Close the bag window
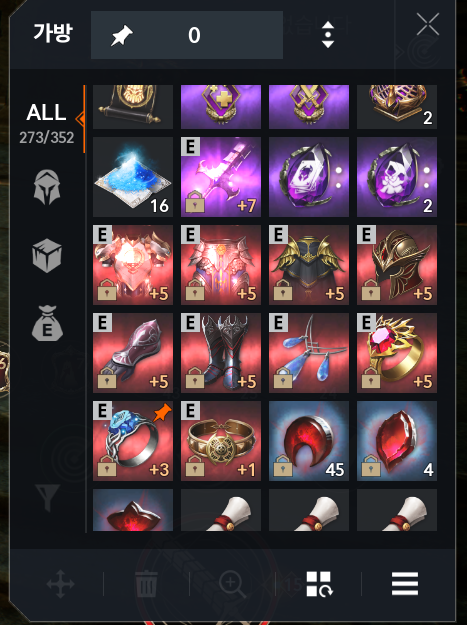 428,24
